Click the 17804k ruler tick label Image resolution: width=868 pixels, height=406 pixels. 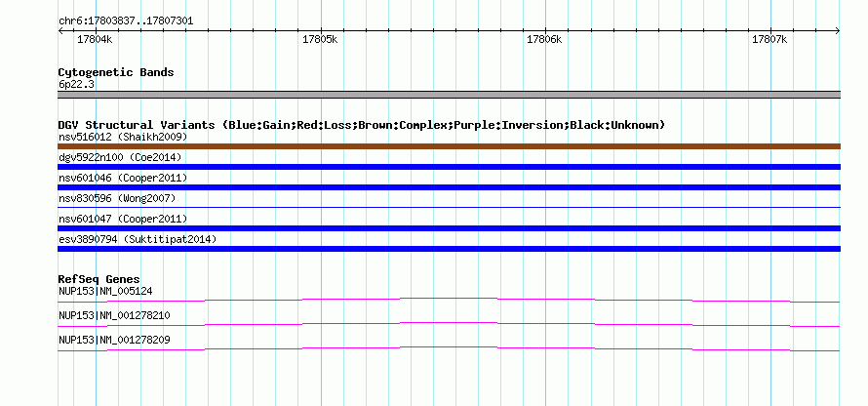click(95, 39)
